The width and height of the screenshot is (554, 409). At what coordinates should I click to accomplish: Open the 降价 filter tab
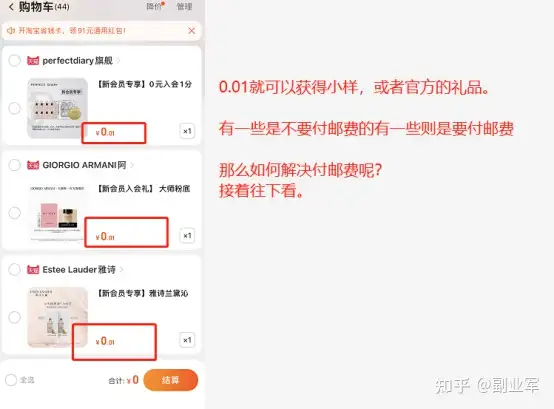tap(155, 6)
